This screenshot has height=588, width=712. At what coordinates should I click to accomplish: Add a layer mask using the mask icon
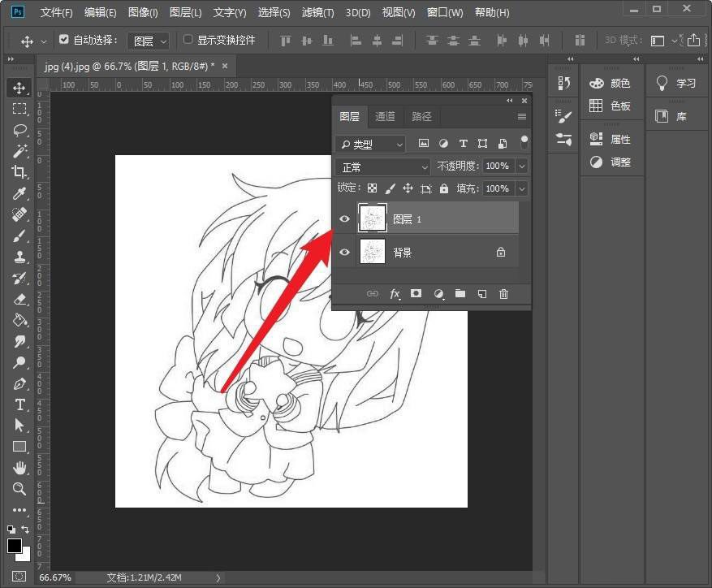coord(416,294)
